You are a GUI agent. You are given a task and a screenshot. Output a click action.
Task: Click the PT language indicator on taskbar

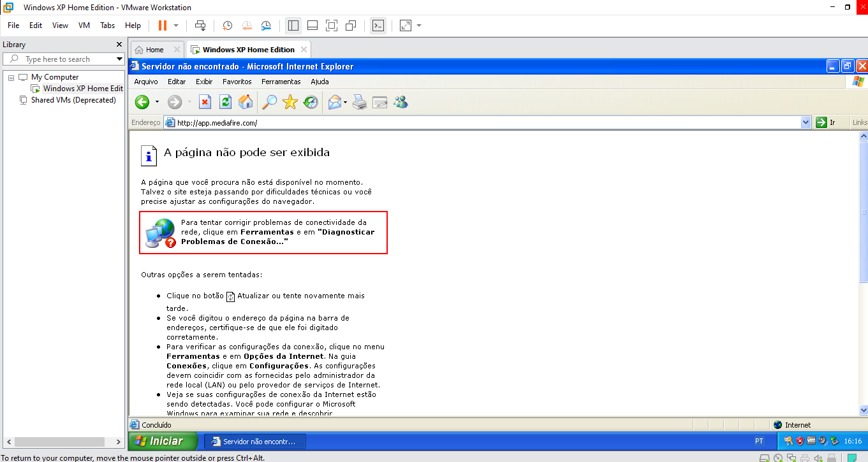pos(759,441)
